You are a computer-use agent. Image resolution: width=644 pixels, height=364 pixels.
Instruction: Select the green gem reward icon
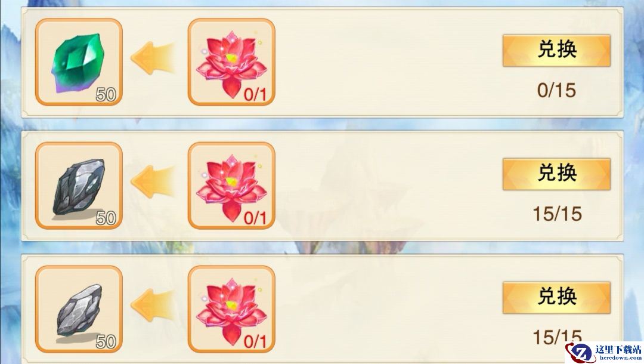79,62
